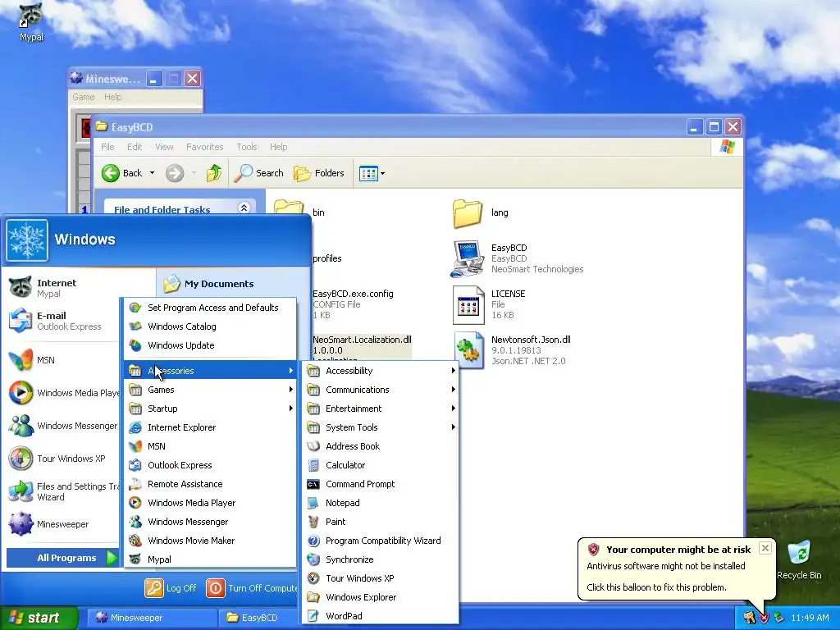The height and width of the screenshot is (630, 840).
Task: Expand the Accessibility submenu
Action: [379, 371]
